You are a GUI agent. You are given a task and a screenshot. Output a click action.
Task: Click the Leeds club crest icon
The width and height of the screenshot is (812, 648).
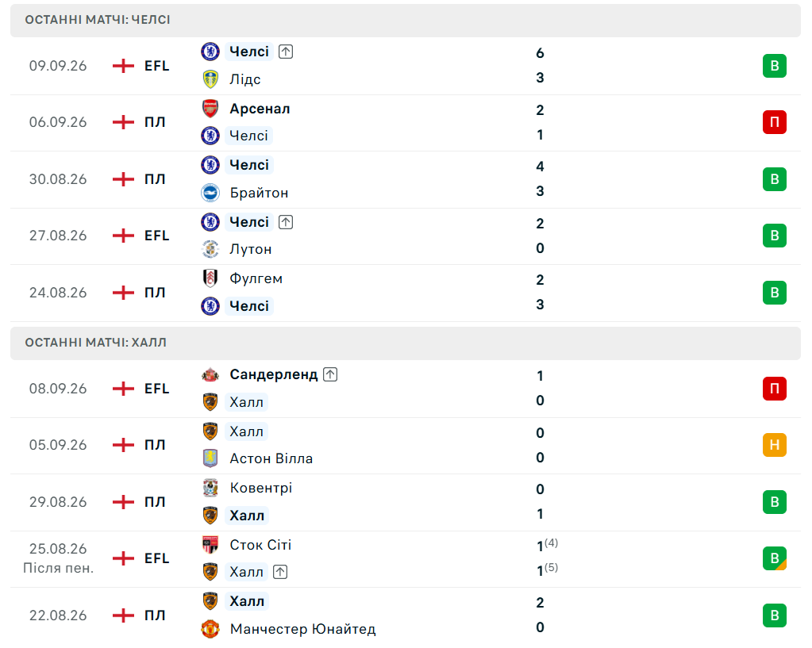[210, 79]
